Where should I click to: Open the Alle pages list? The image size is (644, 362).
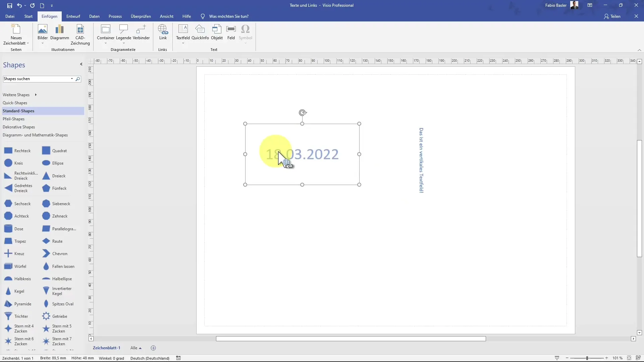[x=136, y=348]
